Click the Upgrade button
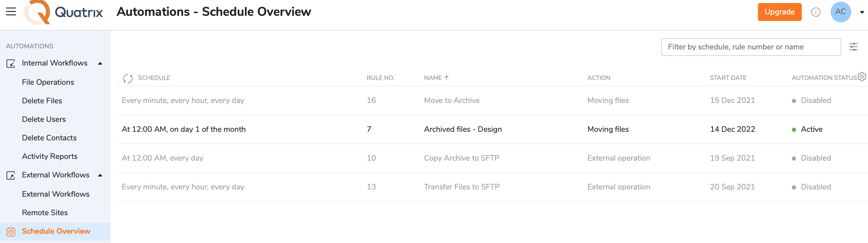The width and height of the screenshot is (868, 243). pyautogui.click(x=779, y=12)
